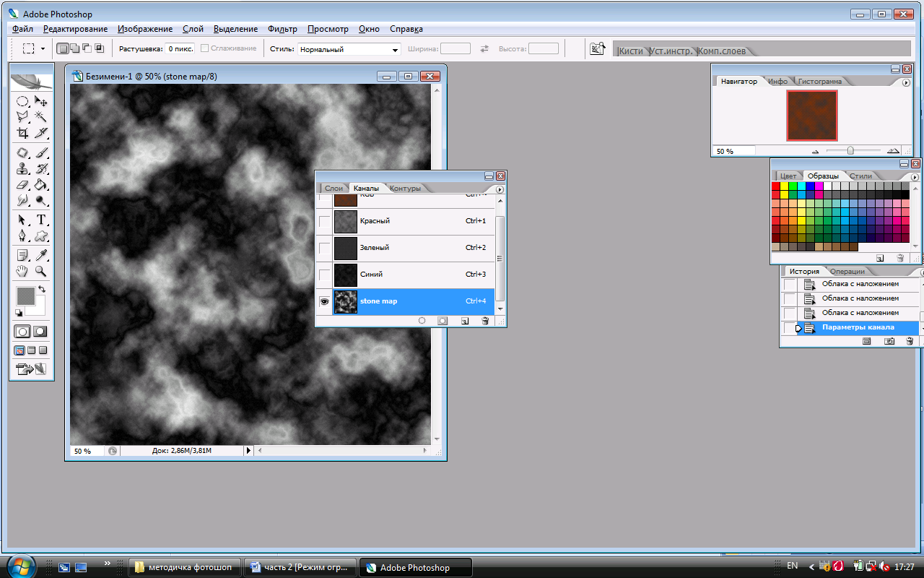The height and width of the screenshot is (578, 924).
Task: Load channel as selection in Channels panel
Action: 422,320
